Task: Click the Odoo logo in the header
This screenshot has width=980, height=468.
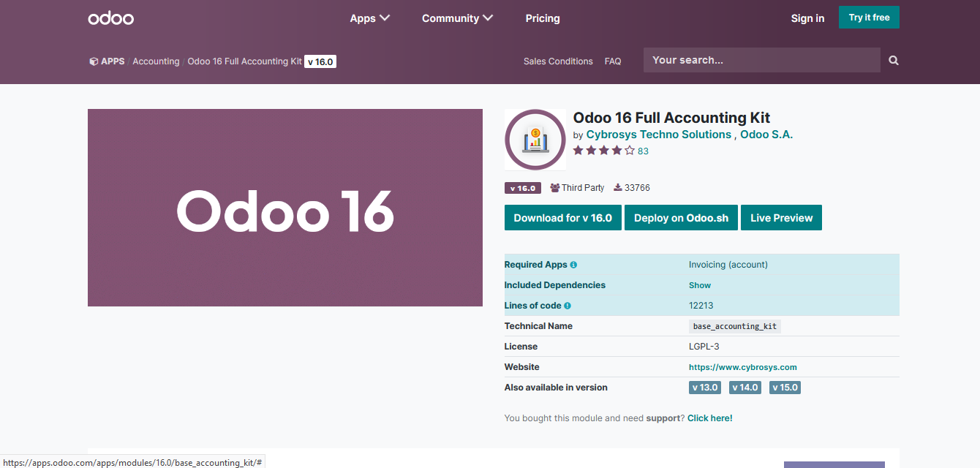Action: click(110, 18)
